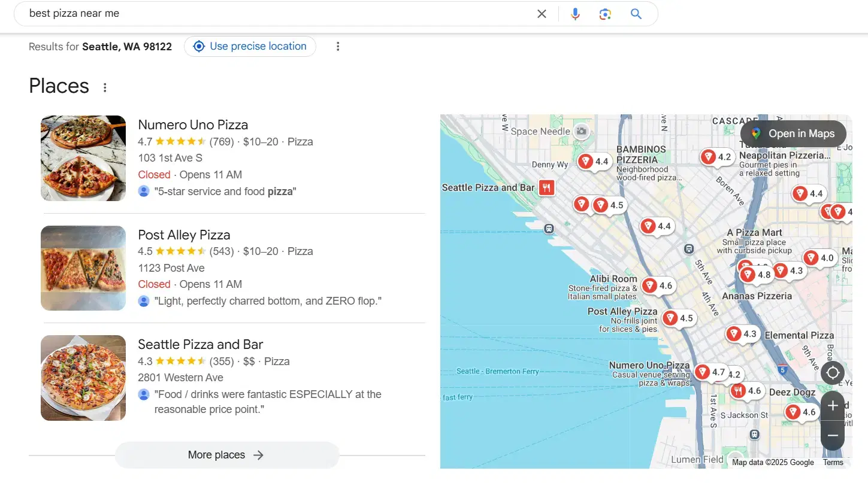The image size is (868, 483).
Task: Click the More places button
Action: click(227, 455)
